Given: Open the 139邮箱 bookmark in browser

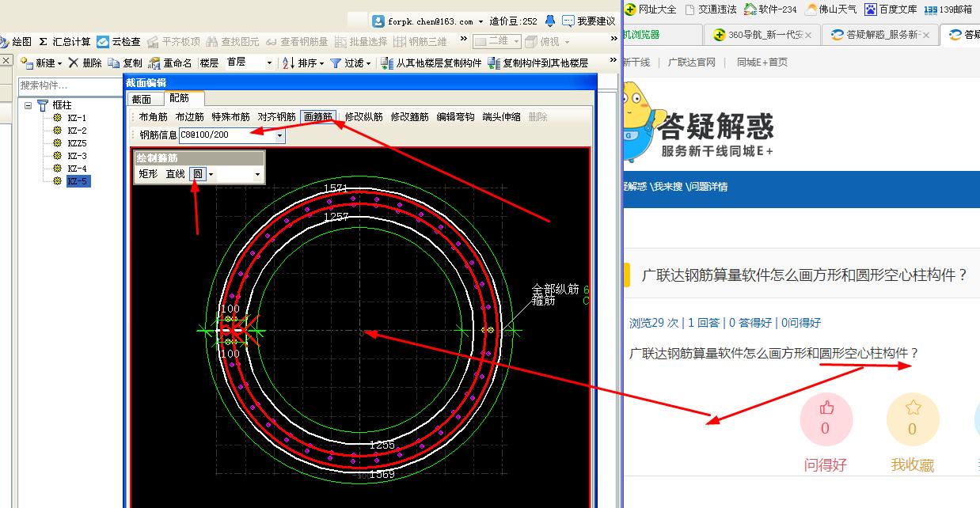Looking at the screenshot, I should click(948, 9).
